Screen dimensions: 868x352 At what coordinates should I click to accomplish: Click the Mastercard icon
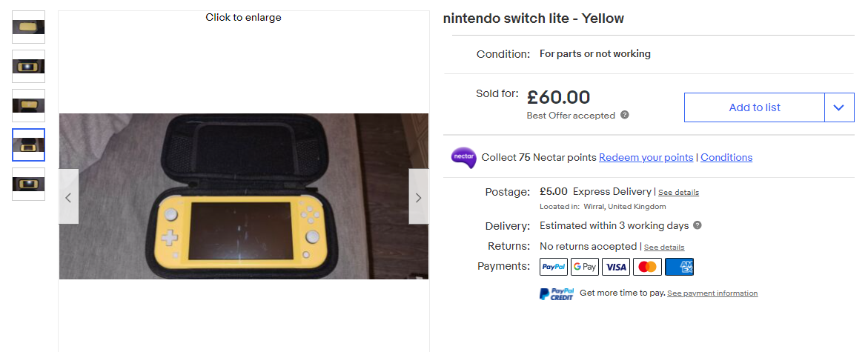[x=647, y=267]
